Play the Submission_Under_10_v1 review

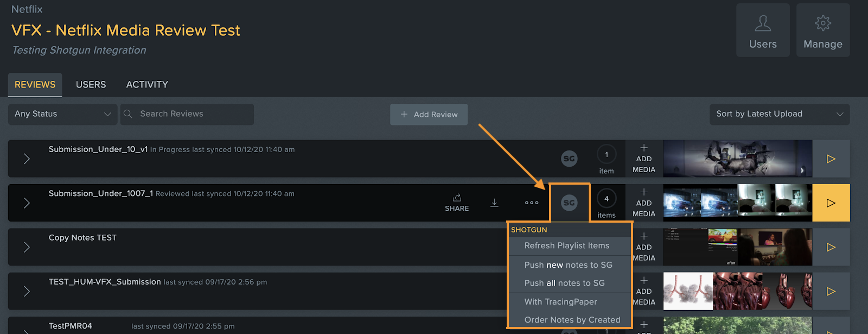pos(831,159)
